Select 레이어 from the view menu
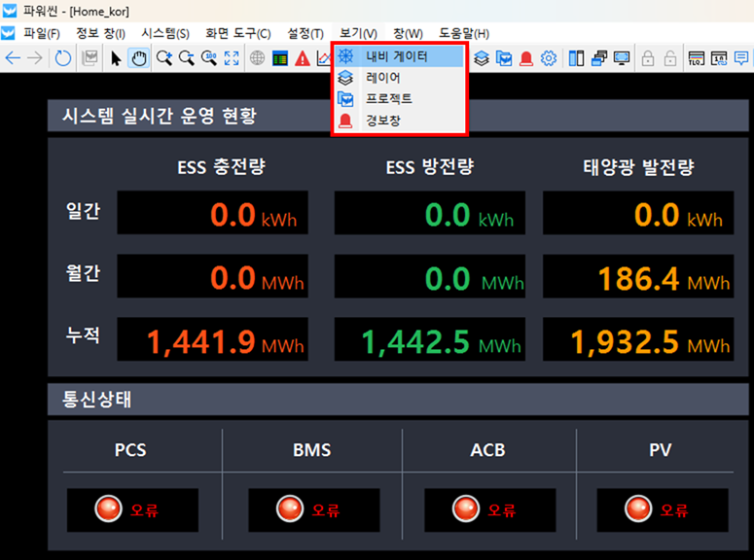 pos(382,78)
